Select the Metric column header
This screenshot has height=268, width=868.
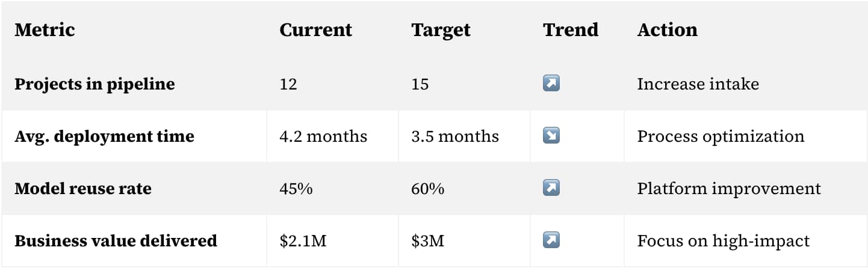click(45, 29)
